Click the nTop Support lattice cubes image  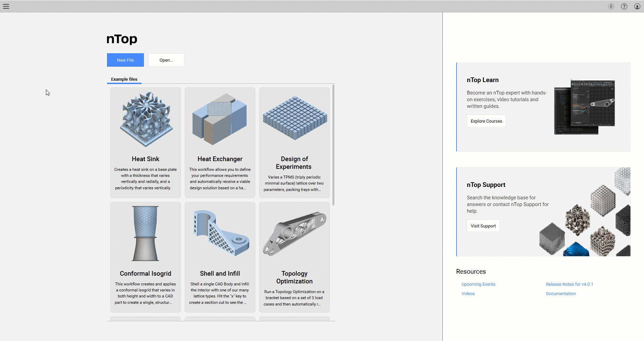585,212
